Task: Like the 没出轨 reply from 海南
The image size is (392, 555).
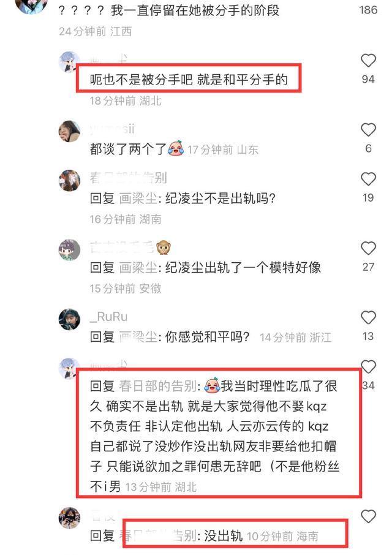Action: pos(368,516)
